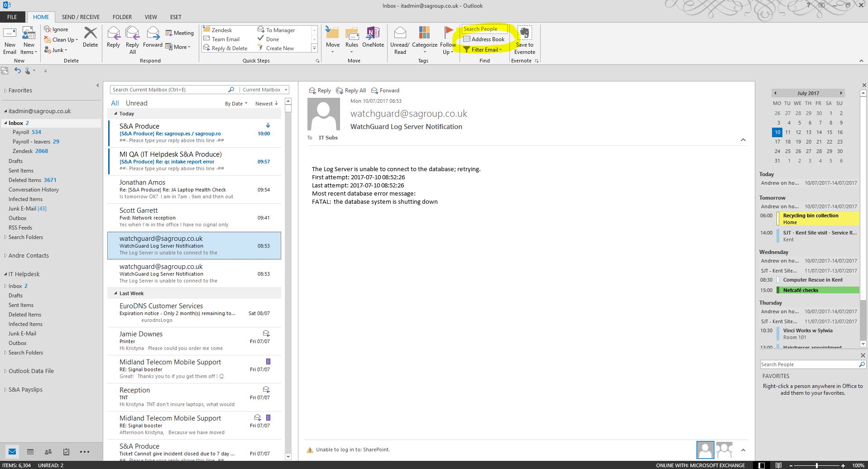Open the Zendesk folder
868x469 pixels.
point(30,151)
